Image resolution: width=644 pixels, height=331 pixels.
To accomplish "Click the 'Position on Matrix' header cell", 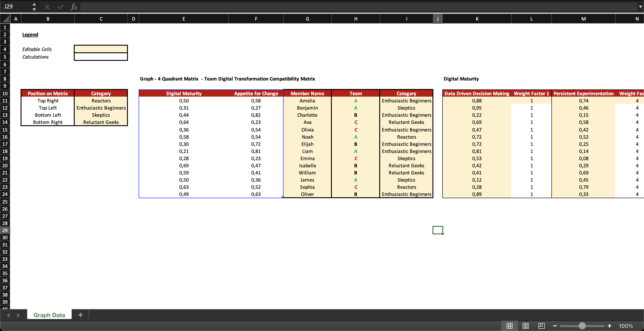I will pos(48,93).
